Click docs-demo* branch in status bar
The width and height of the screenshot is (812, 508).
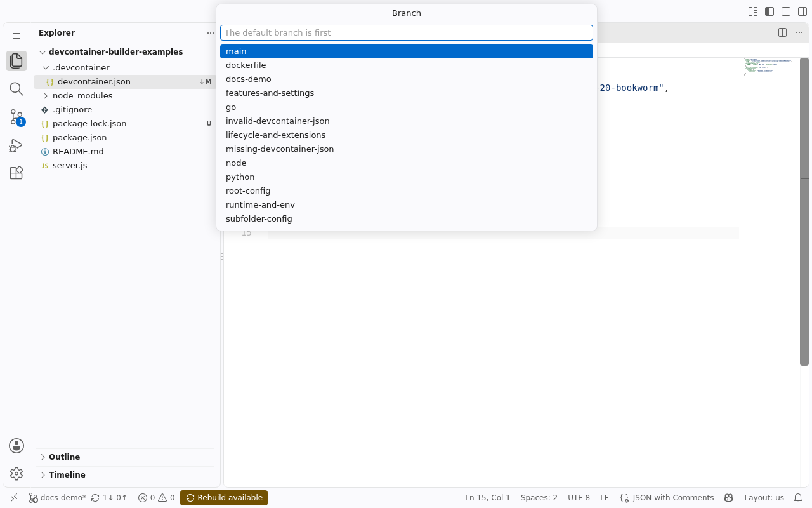pyautogui.click(x=57, y=498)
